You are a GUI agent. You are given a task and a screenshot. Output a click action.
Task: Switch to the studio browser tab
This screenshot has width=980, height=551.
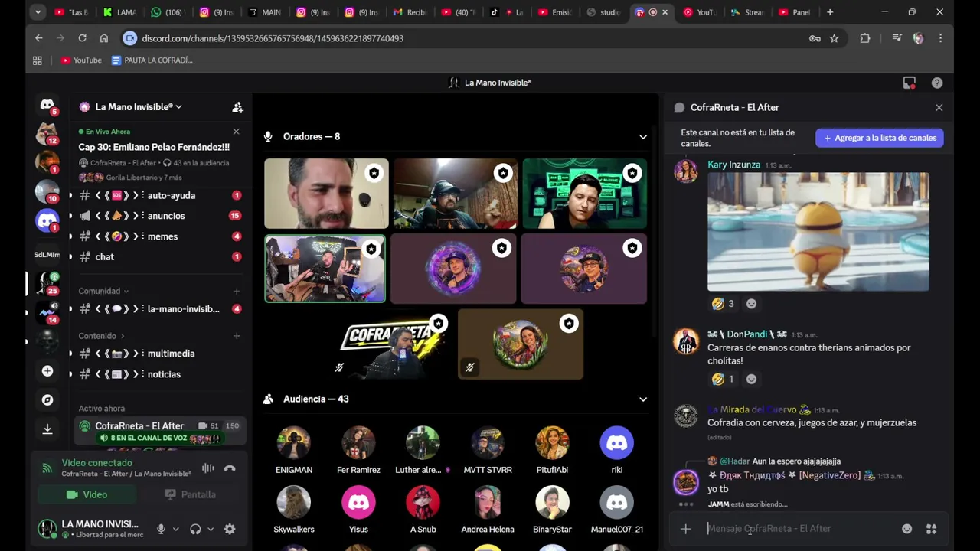(603, 12)
